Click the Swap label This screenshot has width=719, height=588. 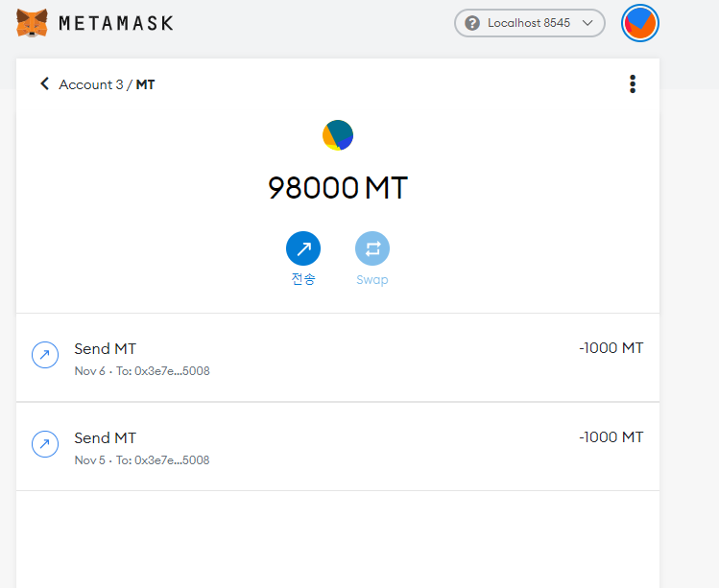click(372, 279)
